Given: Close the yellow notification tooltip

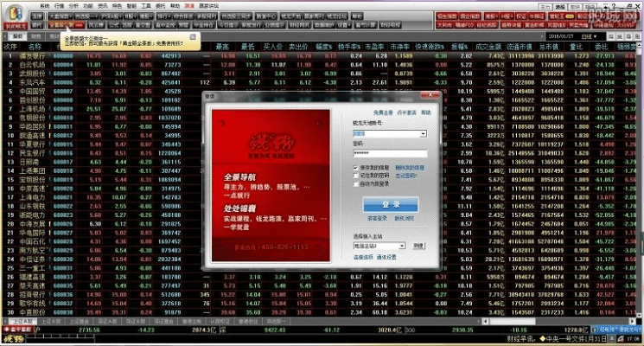Looking at the screenshot, I should click(193, 36).
